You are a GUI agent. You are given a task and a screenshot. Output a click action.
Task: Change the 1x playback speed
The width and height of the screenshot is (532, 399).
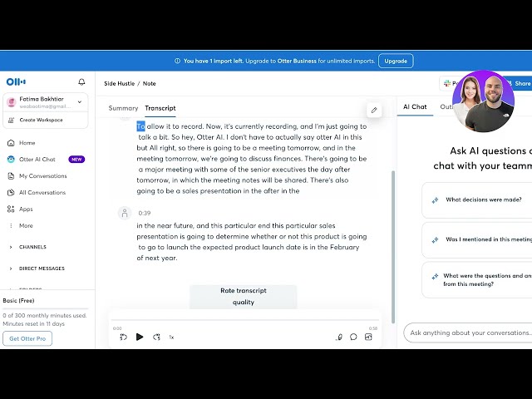point(171,337)
